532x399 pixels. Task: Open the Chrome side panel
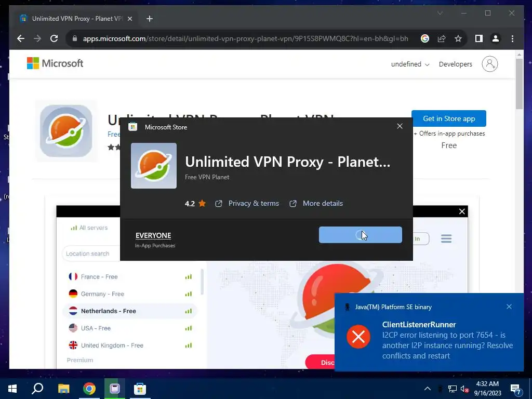[478, 38]
